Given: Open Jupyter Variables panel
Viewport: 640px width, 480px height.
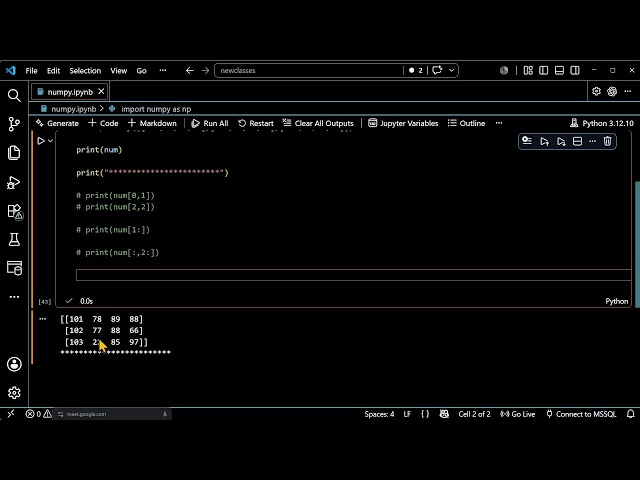Looking at the screenshot, I should [x=403, y=123].
